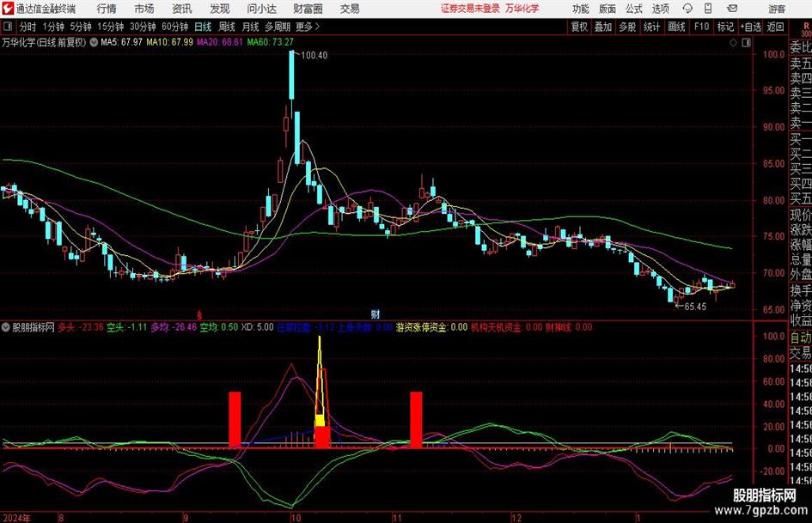Click the 画线 drawing button
Viewport: 812px width, 523px height.
(676, 27)
